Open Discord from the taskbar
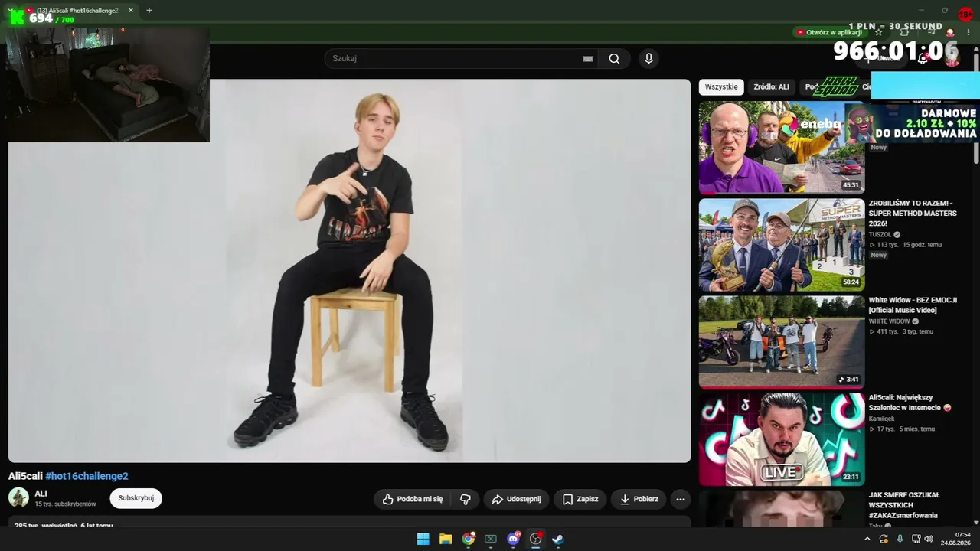 [x=514, y=539]
